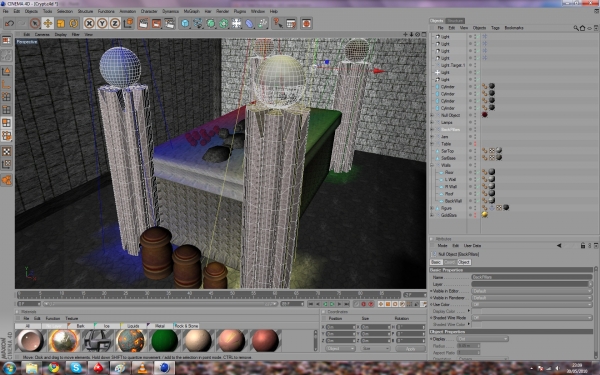Click the Undo arrow icon in toolbar
This screenshot has height=375, width=600.
(x=9, y=23)
